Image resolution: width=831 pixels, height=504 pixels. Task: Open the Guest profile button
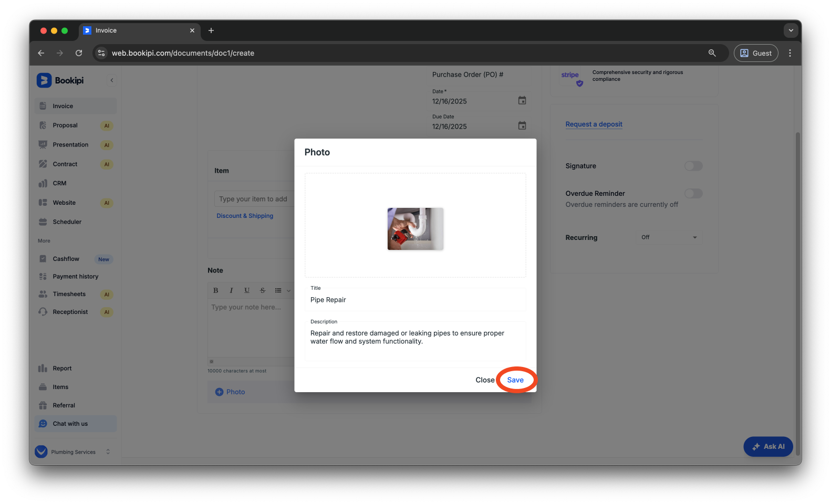coord(756,53)
